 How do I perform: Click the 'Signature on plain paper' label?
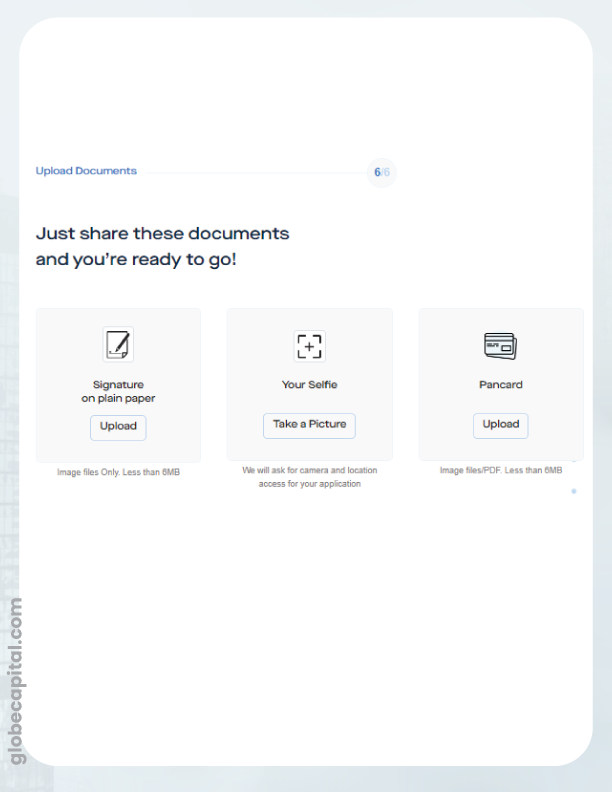[118, 391]
